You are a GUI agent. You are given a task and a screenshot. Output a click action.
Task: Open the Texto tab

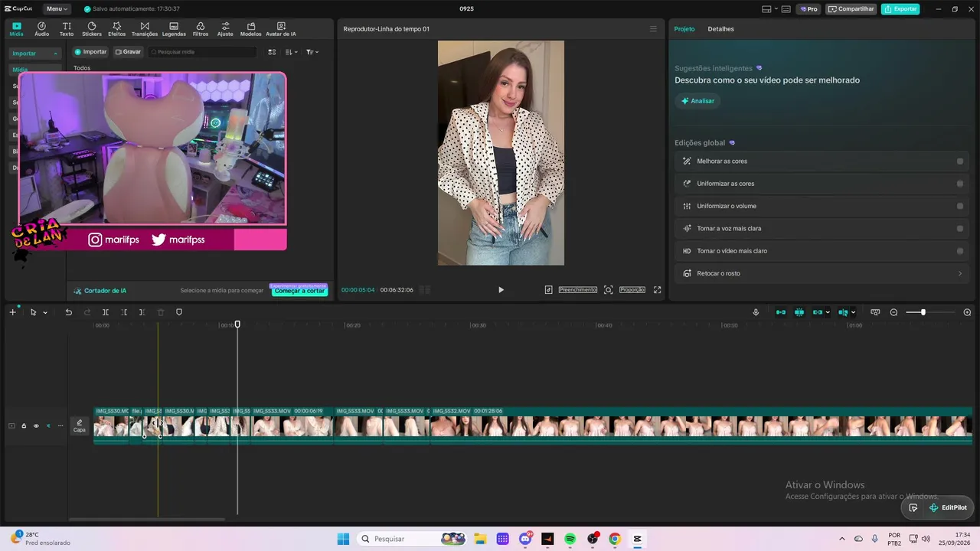pos(67,29)
